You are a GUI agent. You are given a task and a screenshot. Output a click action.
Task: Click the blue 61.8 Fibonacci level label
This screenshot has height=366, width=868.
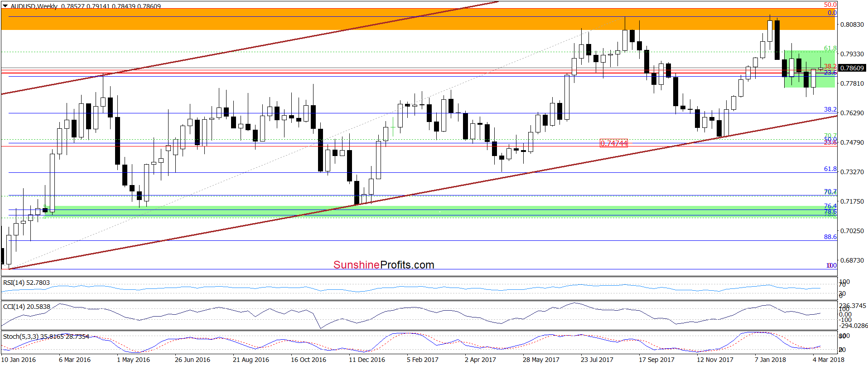pos(830,169)
